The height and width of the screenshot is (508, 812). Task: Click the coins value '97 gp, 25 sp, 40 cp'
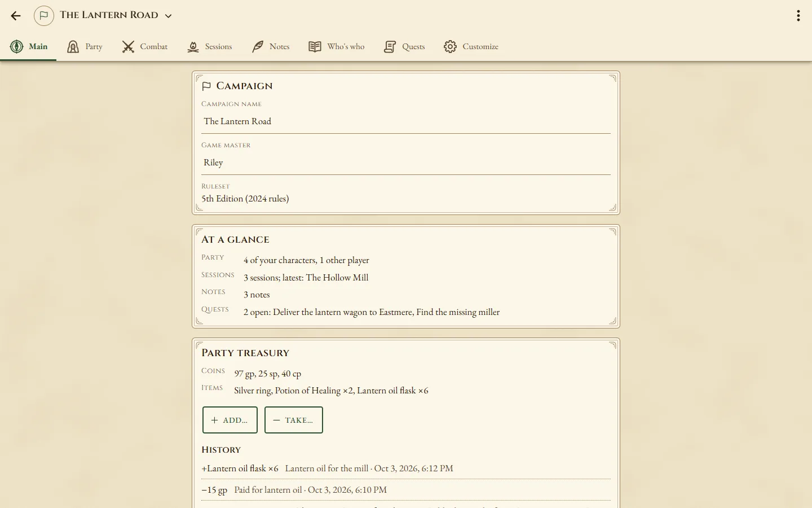[x=268, y=374]
